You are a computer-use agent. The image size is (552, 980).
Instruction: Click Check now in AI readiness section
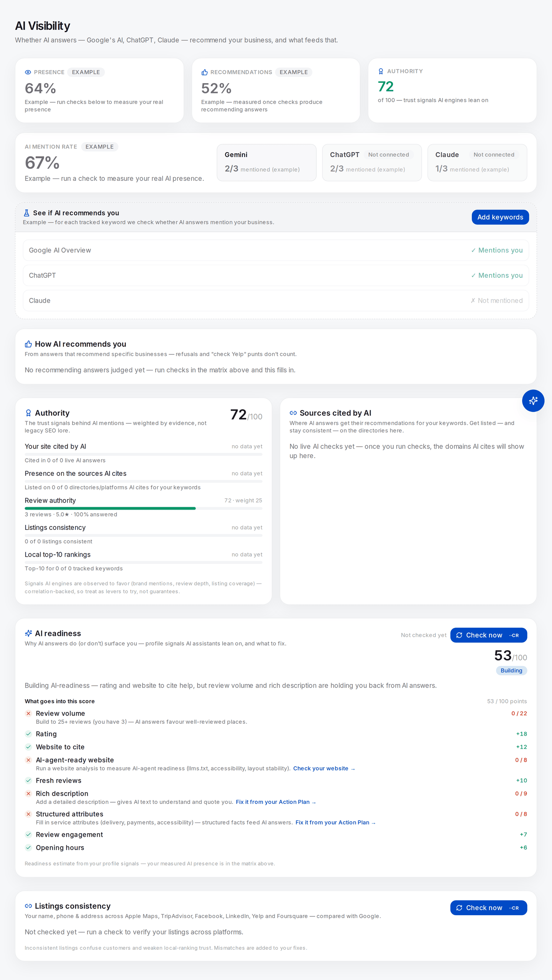[x=488, y=635]
